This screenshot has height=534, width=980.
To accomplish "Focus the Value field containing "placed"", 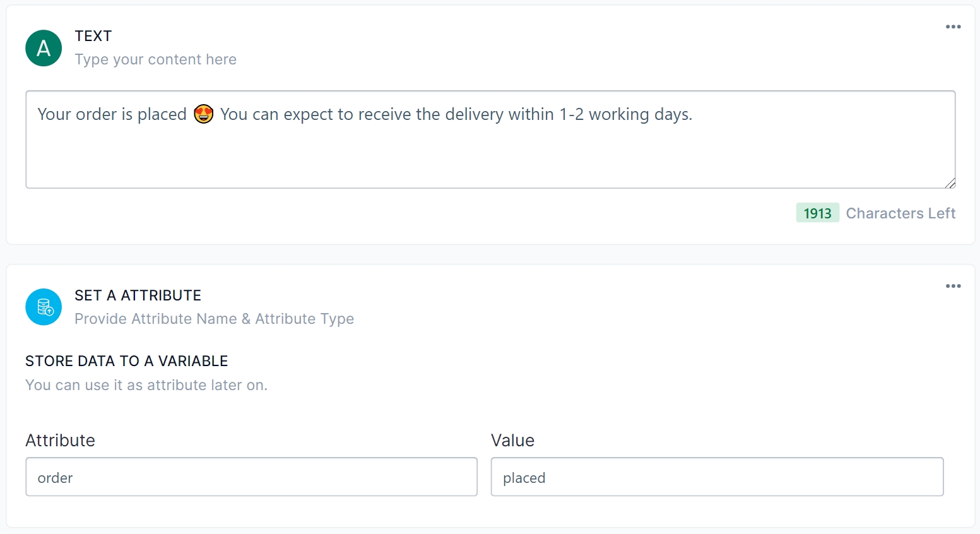I will pos(717,477).
